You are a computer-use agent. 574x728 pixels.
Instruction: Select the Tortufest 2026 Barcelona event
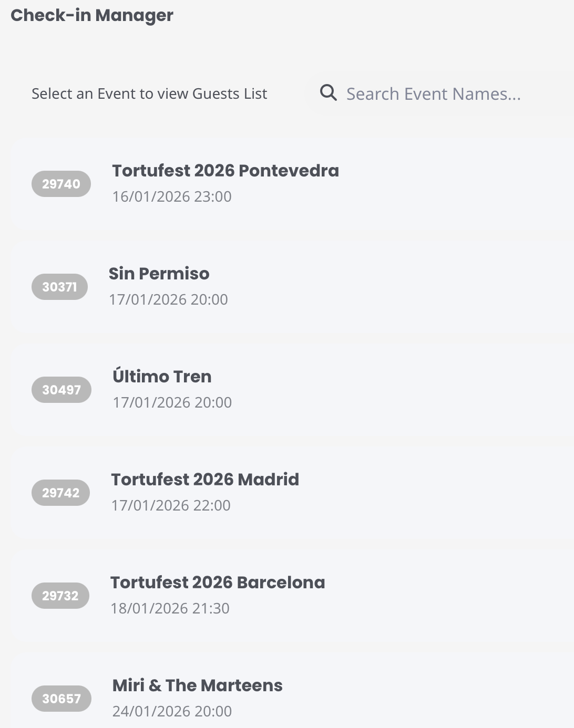pyautogui.click(x=218, y=583)
